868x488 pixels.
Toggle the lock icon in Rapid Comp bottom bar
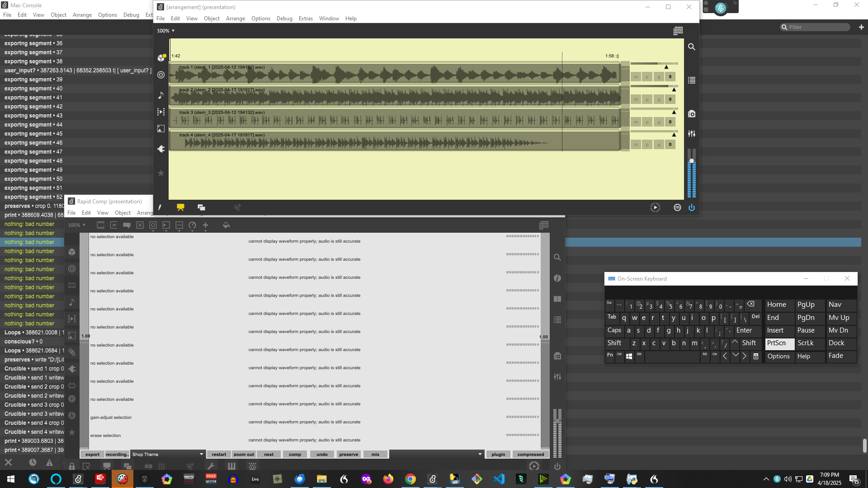point(72,466)
